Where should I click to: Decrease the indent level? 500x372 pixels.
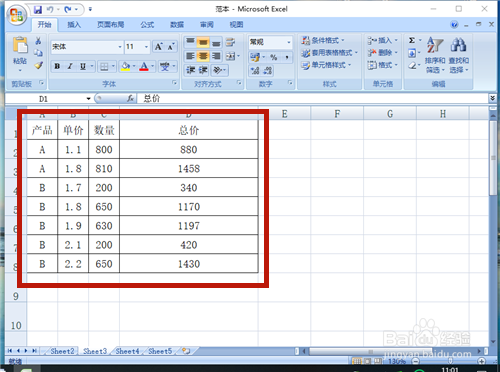(x=190, y=70)
